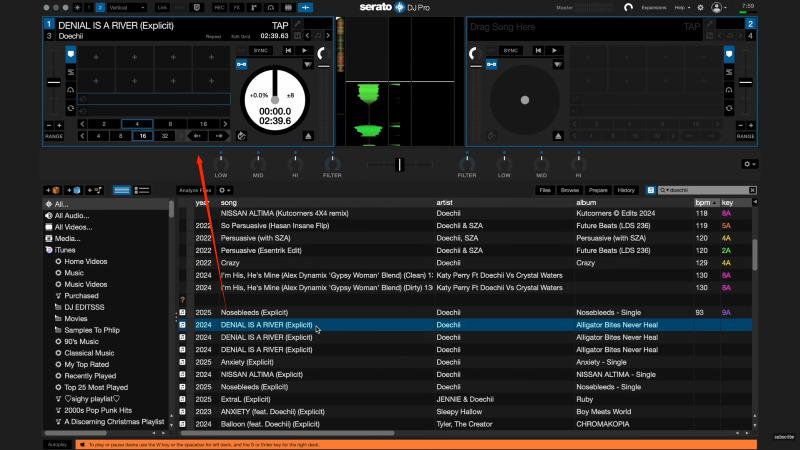Viewport: 800px width, 450px height.
Task: Select the iTunes library in sidebar
Action: (64, 250)
